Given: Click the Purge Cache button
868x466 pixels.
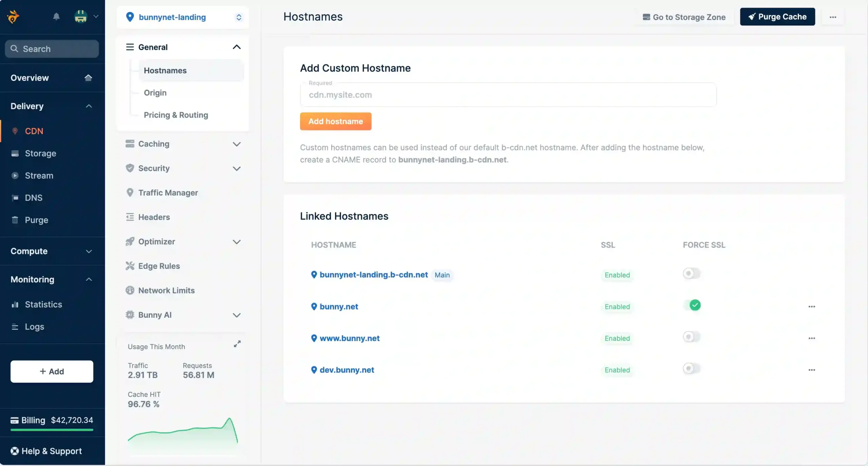Looking at the screenshot, I should tap(777, 17).
